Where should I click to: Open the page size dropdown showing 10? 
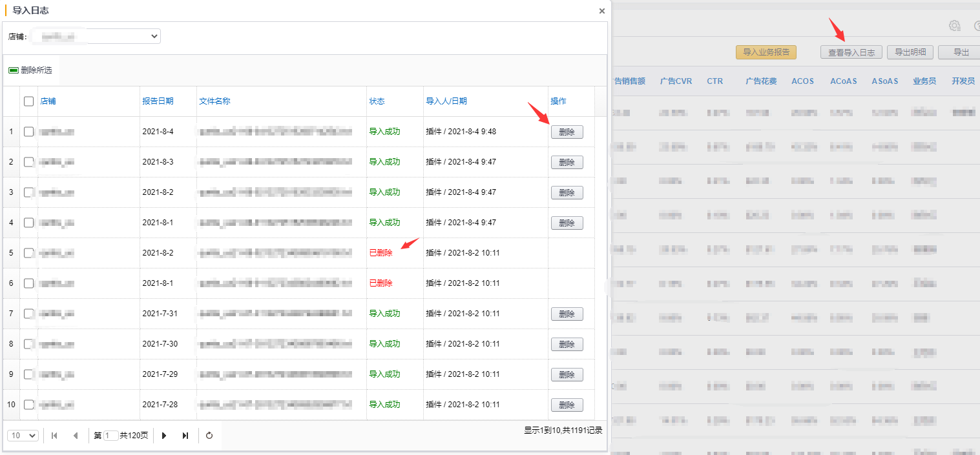pos(23,436)
